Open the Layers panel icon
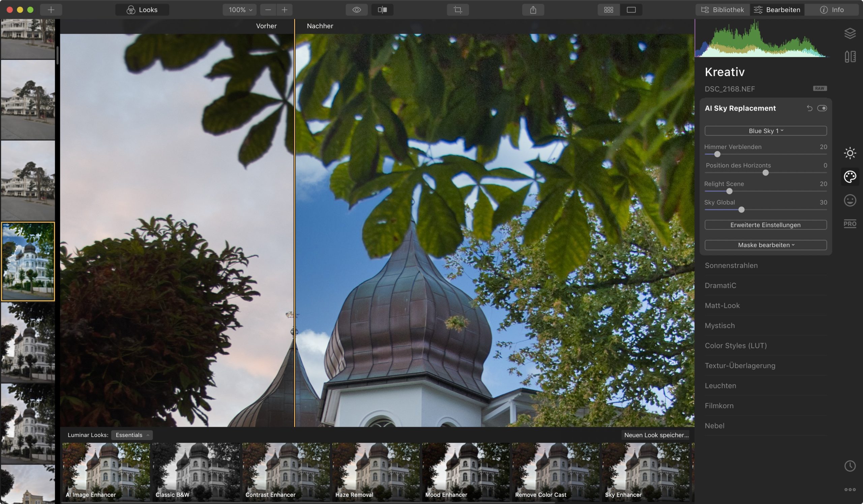The height and width of the screenshot is (504, 863). [850, 33]
